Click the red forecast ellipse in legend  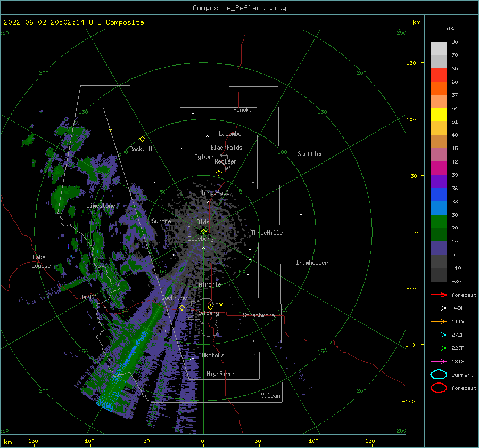[x=439, y=388]
